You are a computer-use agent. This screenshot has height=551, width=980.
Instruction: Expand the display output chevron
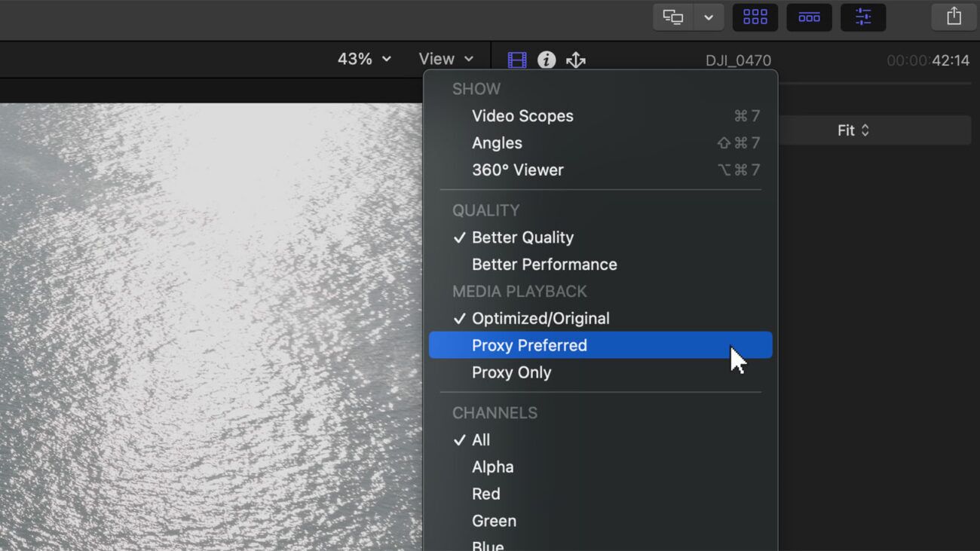[x=707, y=16]
